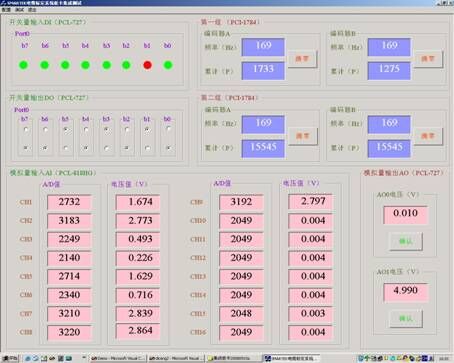
Task: Open the third item in the menu bar
Action: coord(32,10)
